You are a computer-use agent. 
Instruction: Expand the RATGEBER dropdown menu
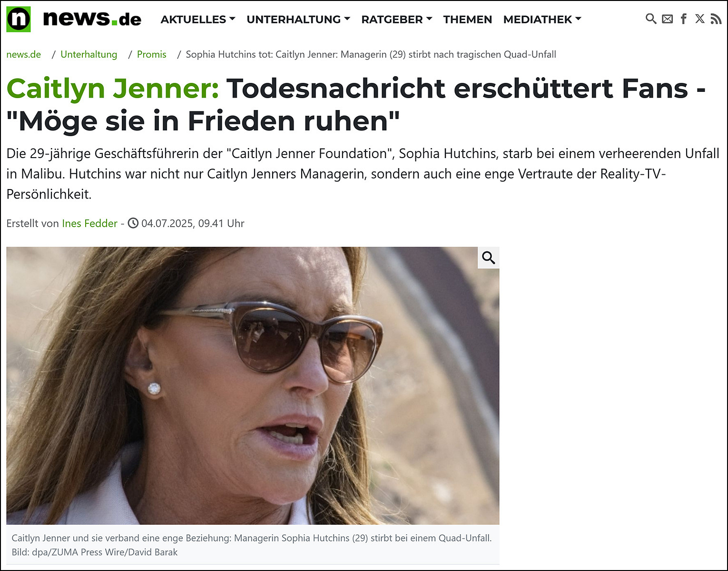pyautogui.click(x=397, y=20)
